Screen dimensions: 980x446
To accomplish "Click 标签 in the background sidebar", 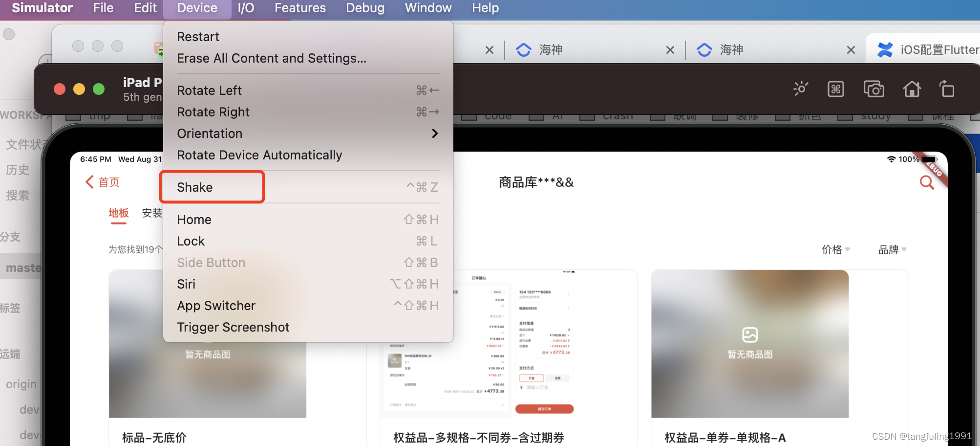I will click(x=10, y=308).
